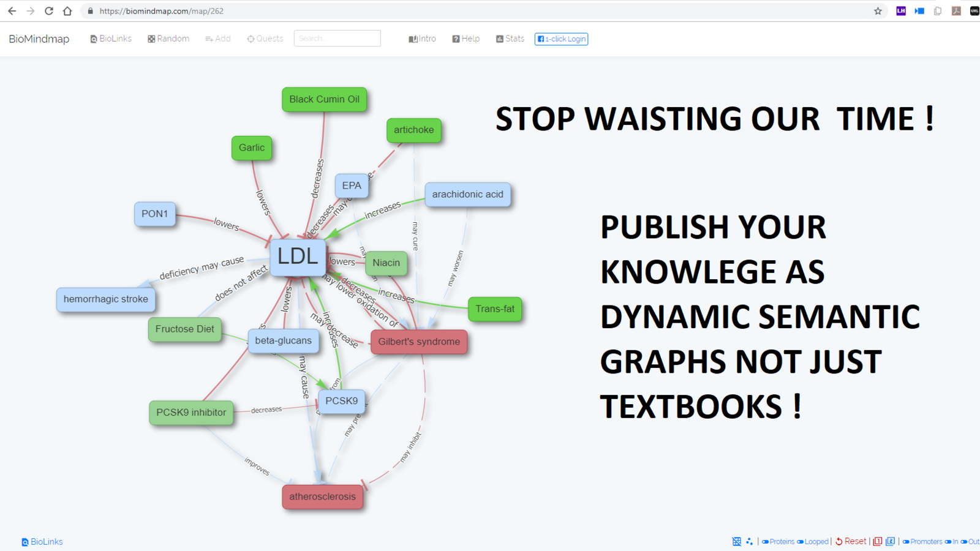The image size is (980, 551).
Task: Click the Random map icon in navbar
Action: (168, 38)
